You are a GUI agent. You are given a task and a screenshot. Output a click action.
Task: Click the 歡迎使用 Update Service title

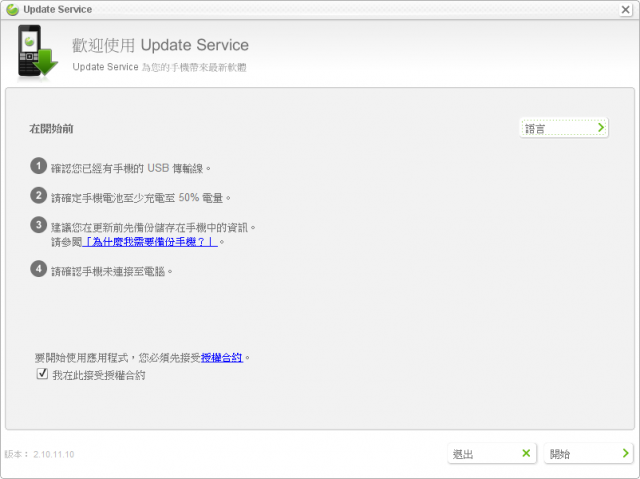160,45
